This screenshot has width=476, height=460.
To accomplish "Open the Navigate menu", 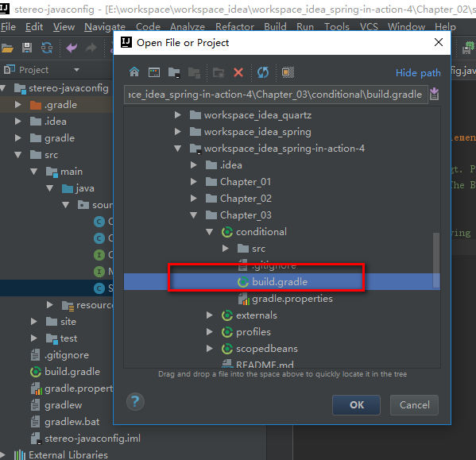I will [105, 27].
